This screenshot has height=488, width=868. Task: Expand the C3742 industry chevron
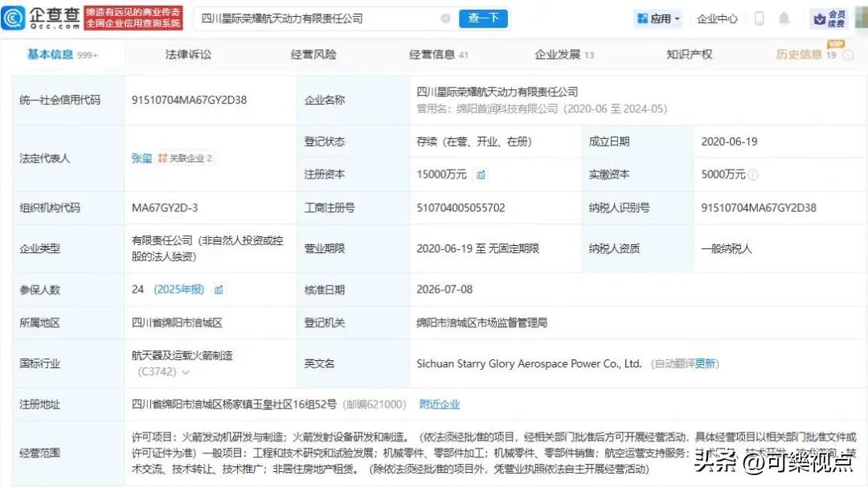186,372
